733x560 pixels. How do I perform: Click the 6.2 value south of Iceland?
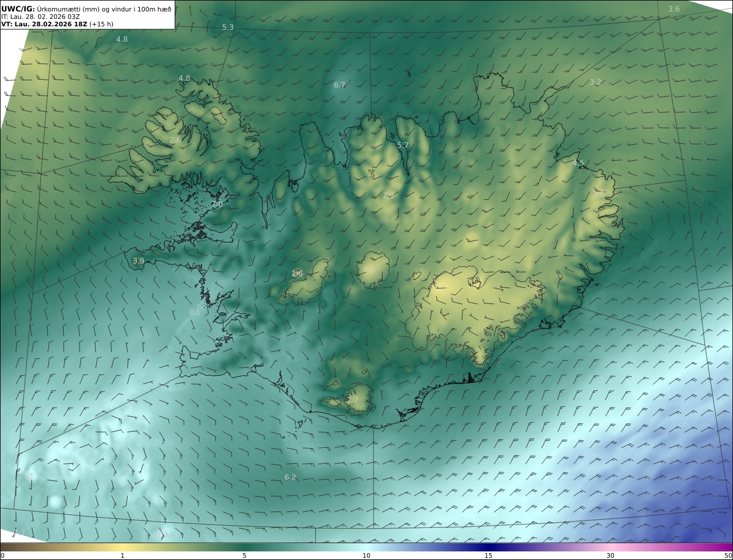pyautogui.click(x=290, y=478)
